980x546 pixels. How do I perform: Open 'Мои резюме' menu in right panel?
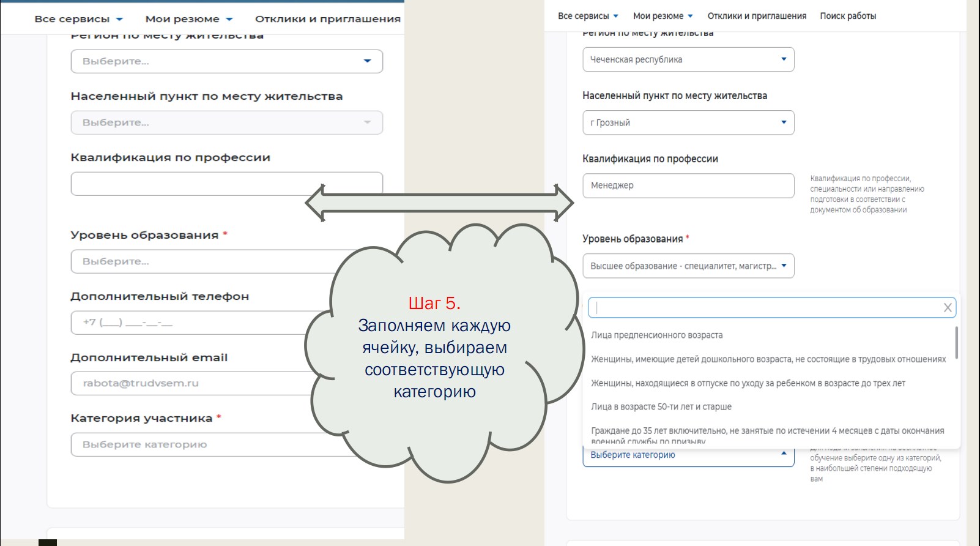[x=663, y=16]
